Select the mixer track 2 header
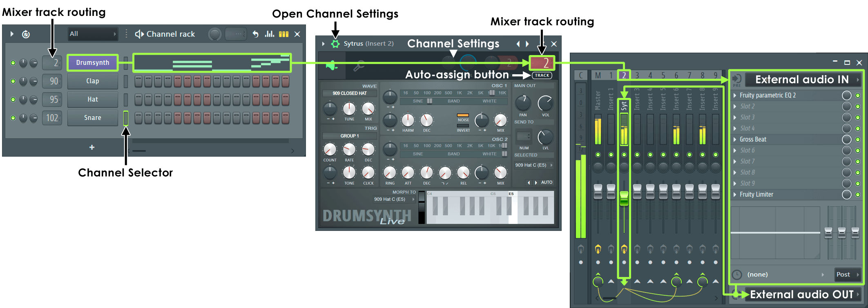The width and height of the screenshot is (868, 308). 624,75
